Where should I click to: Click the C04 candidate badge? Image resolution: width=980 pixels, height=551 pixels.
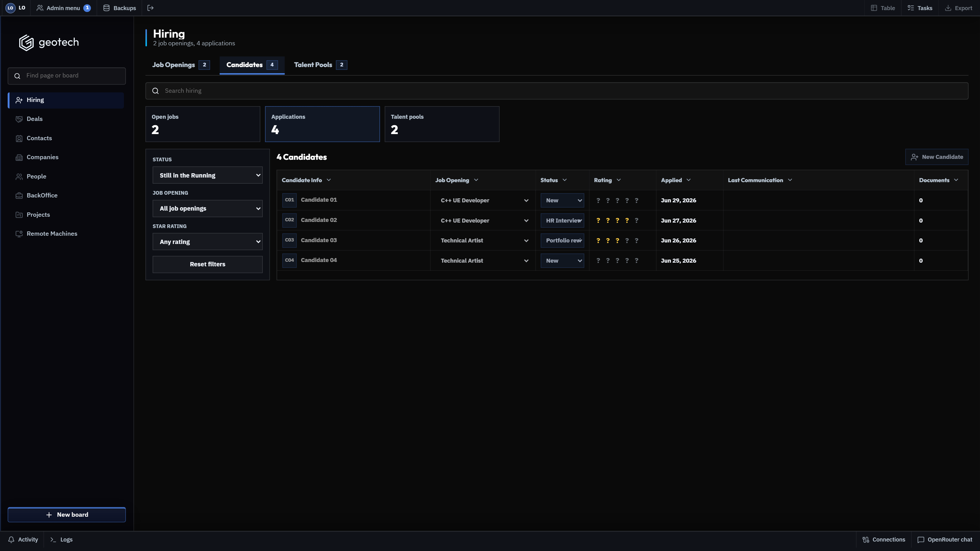pos(289,261)
